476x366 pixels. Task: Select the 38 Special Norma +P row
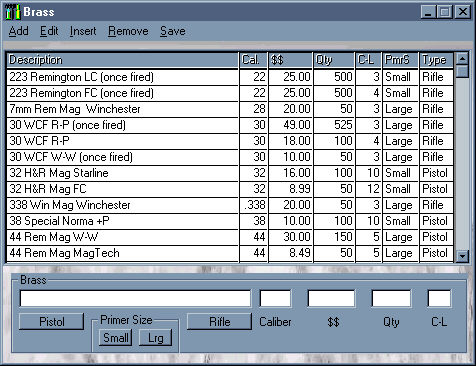coord(230,221)
